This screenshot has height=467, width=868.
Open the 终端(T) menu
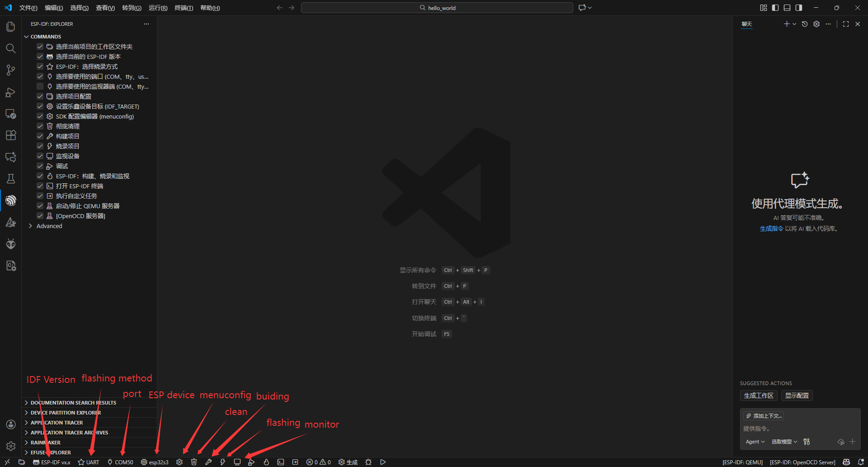pyautogui.click(x=184, y=8)
